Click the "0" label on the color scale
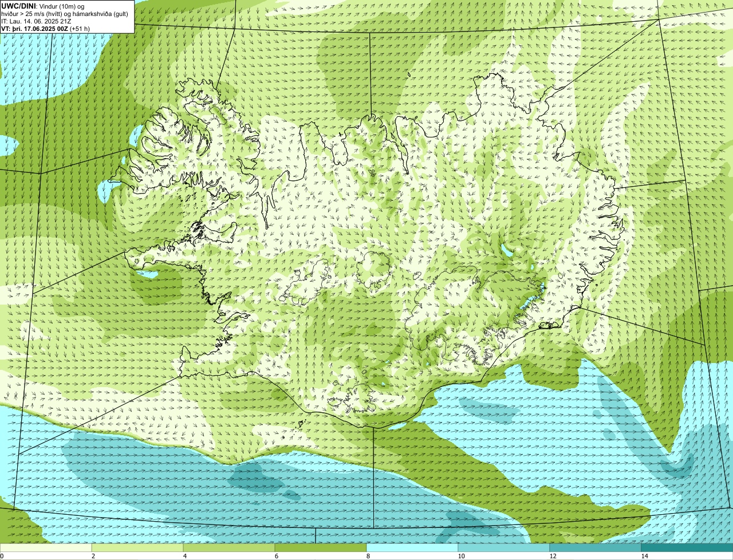 (x=2, y=556)
